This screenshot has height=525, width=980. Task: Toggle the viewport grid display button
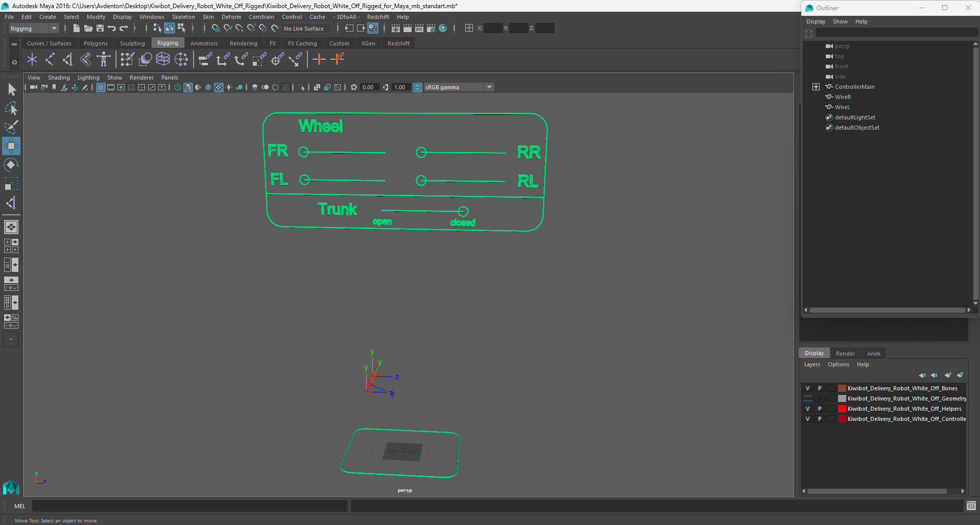(x=101, y=87)
